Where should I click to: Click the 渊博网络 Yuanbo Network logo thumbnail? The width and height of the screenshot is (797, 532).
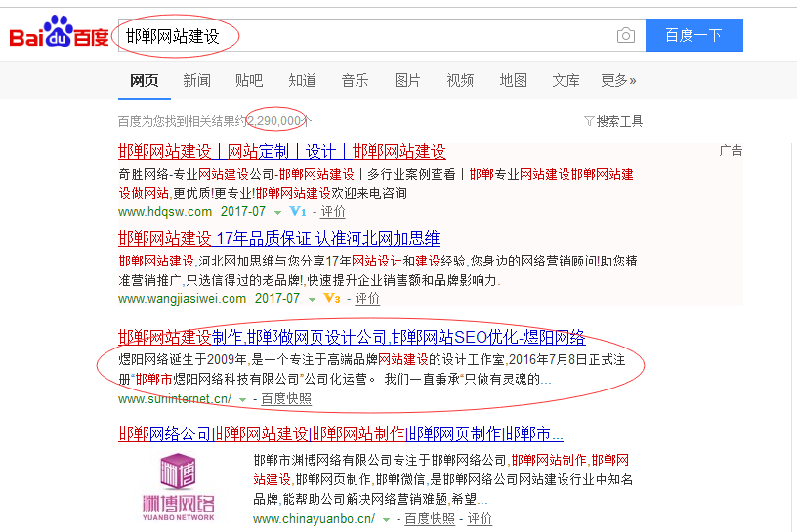[179, 487]
